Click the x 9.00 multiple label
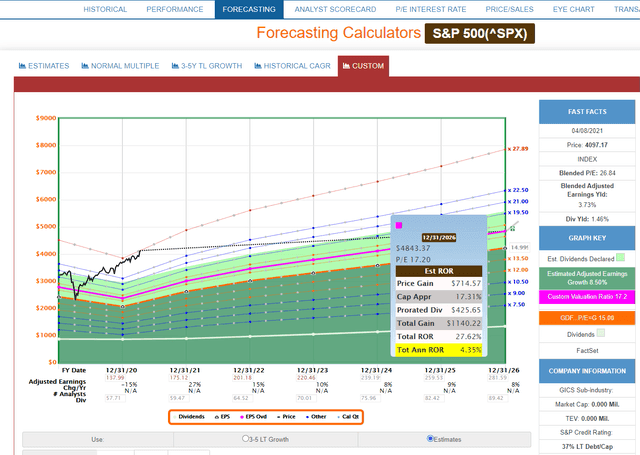The height and width of the screenshot is (455, 640). click(516, 293)
